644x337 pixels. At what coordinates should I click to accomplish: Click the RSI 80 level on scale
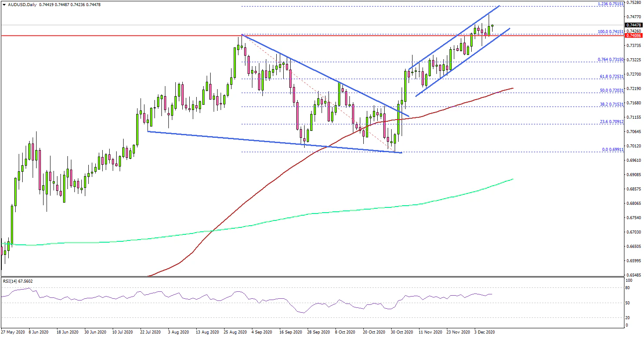point(628,287)
